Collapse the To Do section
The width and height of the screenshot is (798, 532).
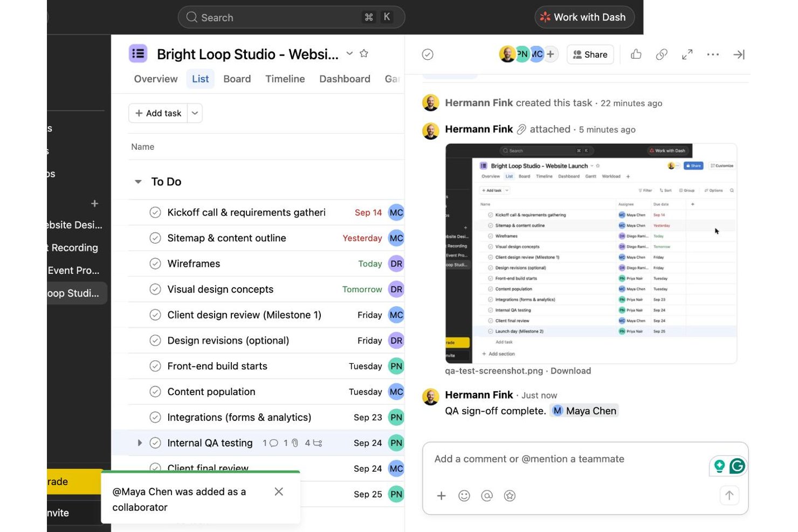(138, 182)
